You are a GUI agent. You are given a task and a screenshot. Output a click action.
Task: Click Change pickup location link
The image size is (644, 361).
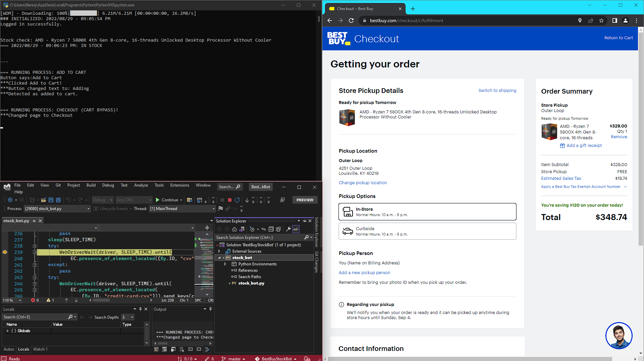click(x=363, y=183)
